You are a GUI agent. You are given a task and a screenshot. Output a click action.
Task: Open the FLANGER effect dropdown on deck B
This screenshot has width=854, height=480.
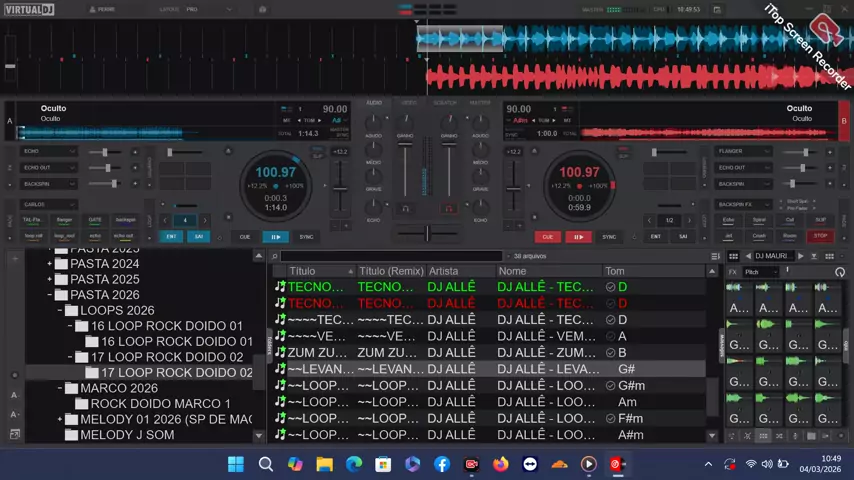coord(742,151)
